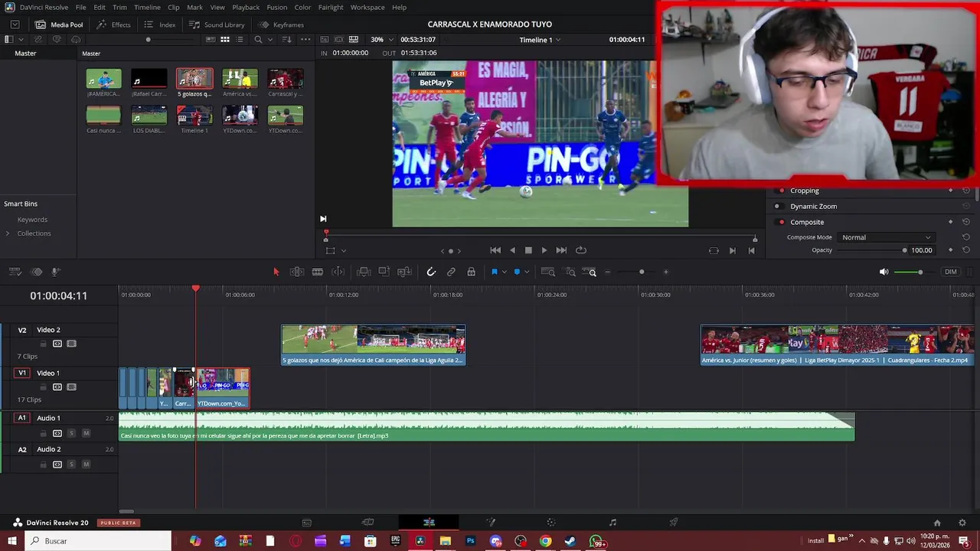Mute the Audio 1 track
This screenshot has height=551, width=980.
click(86, 433)
